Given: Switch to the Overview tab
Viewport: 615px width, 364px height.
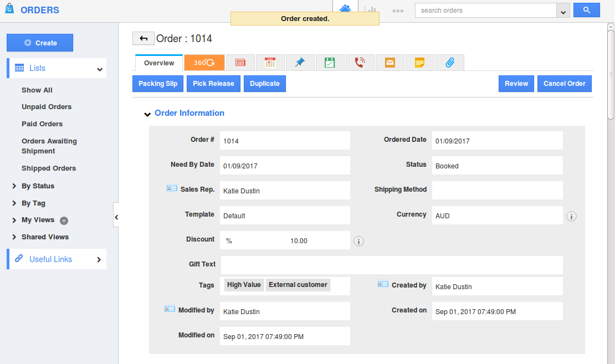Looking at the screenshot, I should pos(159,63).
